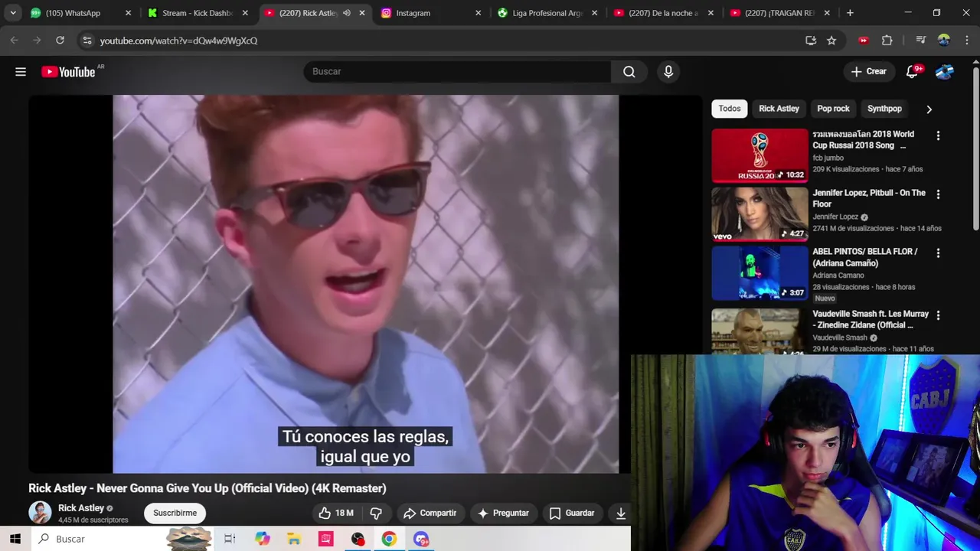
Task: Switch to TRAIGAN RE YouTube tab
Action: point(779,13)
